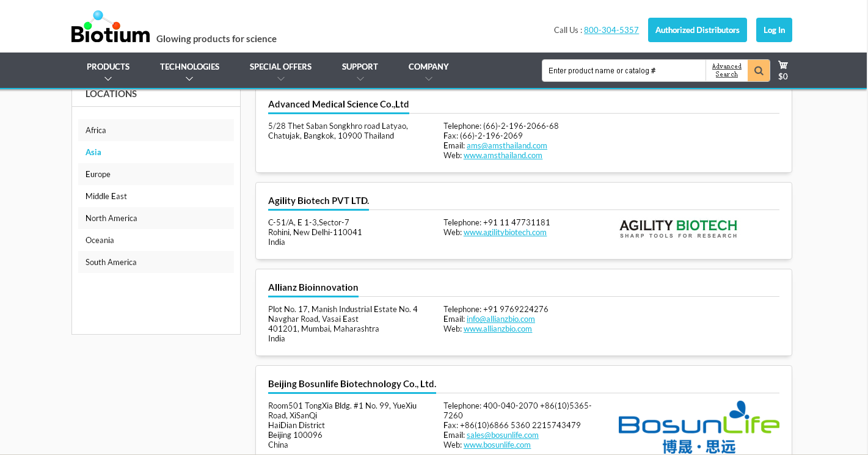Visit www.bosunlife.com website link
868x455 pixels.
tap(497, 445)
